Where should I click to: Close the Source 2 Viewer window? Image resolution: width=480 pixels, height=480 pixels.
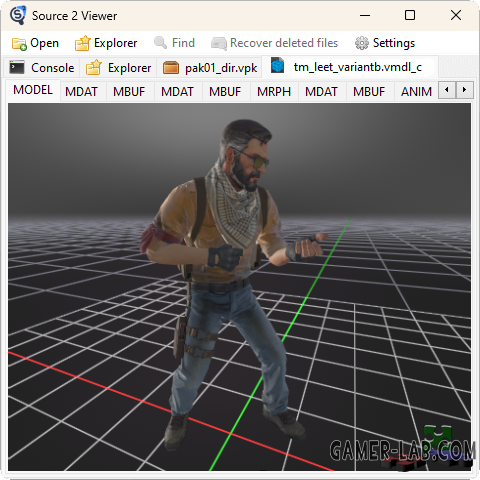pos(456,15)
